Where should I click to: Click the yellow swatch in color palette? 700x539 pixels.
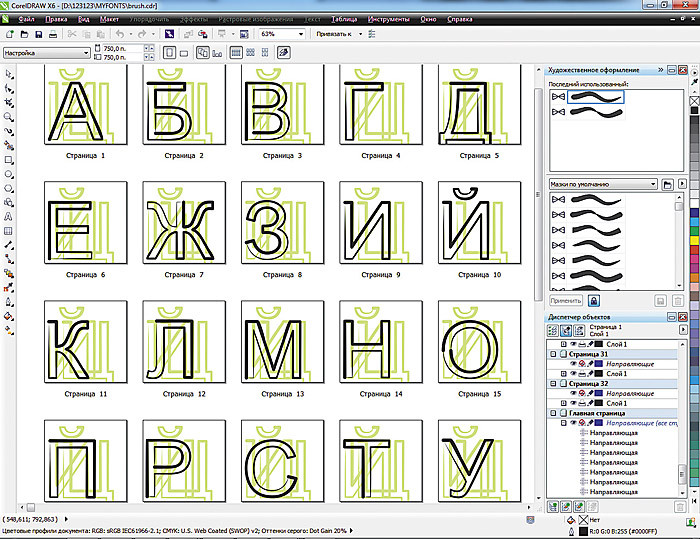tap(695, 240)
